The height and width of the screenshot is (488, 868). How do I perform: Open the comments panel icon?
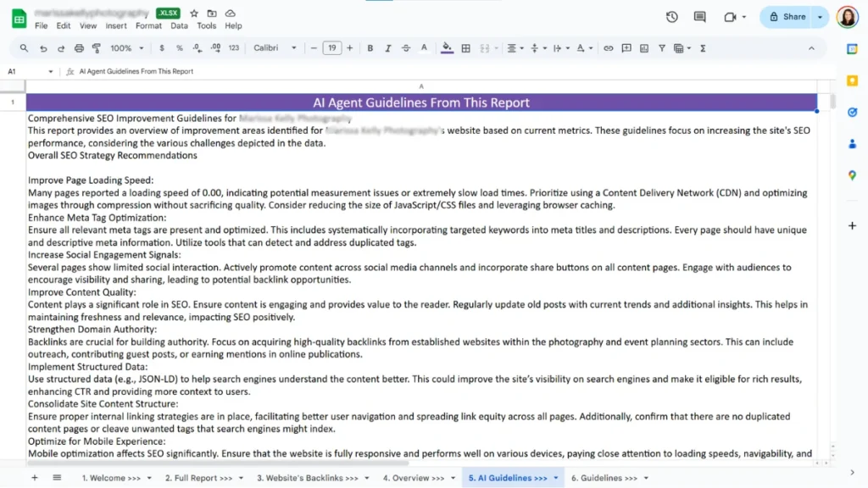(699, 17)
